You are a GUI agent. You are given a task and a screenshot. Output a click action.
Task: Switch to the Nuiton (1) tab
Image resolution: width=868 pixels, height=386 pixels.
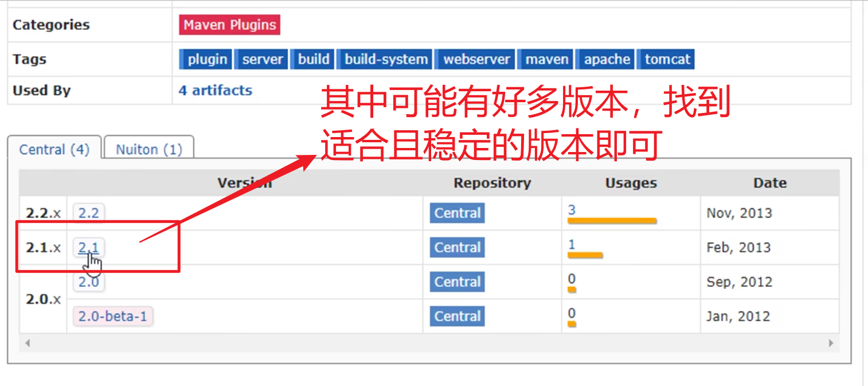pyautogui.click(x=149, y=149)
